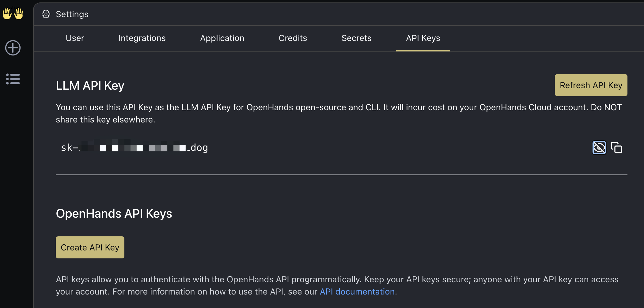Open the Secrets tab

[356, 38]
